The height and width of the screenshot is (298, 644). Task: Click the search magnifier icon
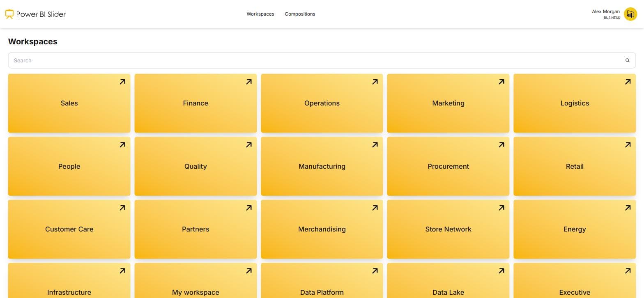pos(628,60)
